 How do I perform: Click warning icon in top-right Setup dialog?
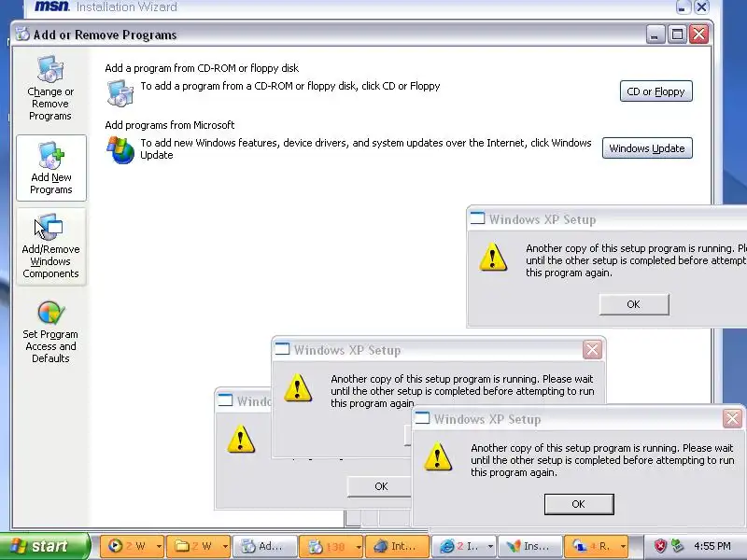point(493,257)
